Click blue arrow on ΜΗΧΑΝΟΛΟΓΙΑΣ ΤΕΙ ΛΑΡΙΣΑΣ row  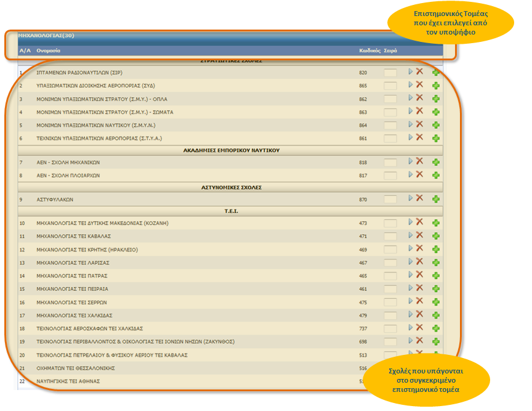pyautogui.click(x=411, y=261)
